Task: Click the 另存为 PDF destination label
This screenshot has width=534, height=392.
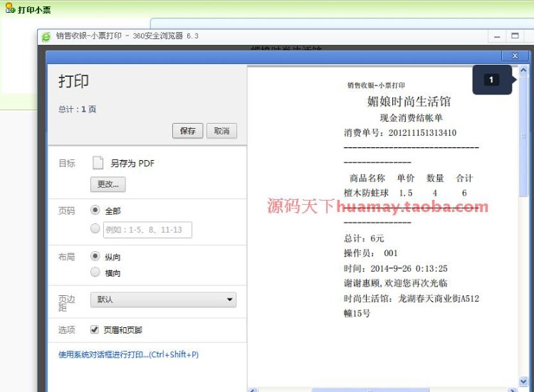Action: pyautogui.click(x=132, y=164)
